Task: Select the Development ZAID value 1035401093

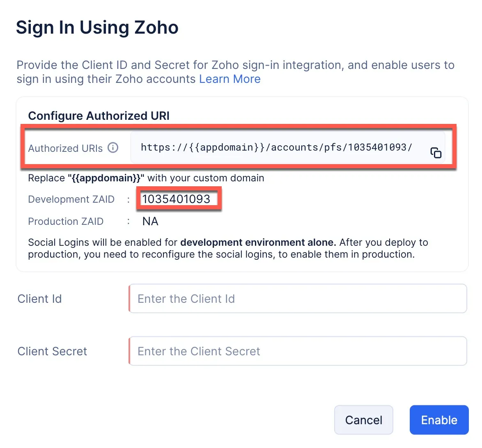Action: click(176, 199)
